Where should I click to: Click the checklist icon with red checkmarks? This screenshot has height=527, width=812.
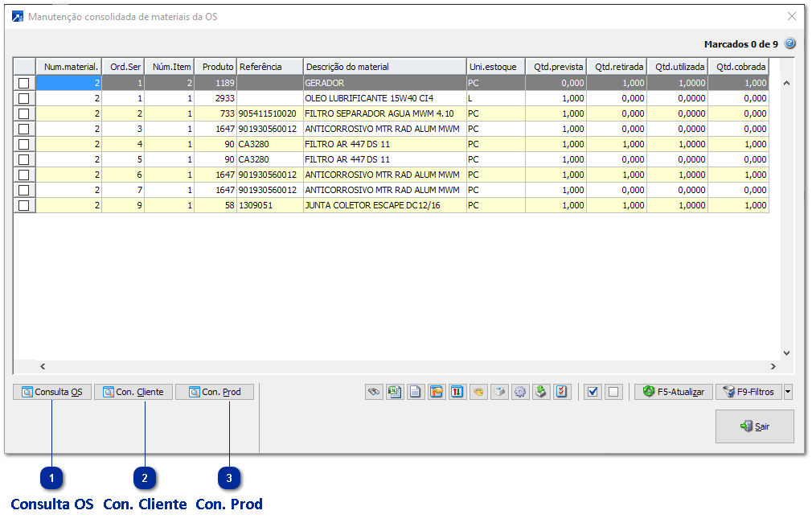[562, 392]
